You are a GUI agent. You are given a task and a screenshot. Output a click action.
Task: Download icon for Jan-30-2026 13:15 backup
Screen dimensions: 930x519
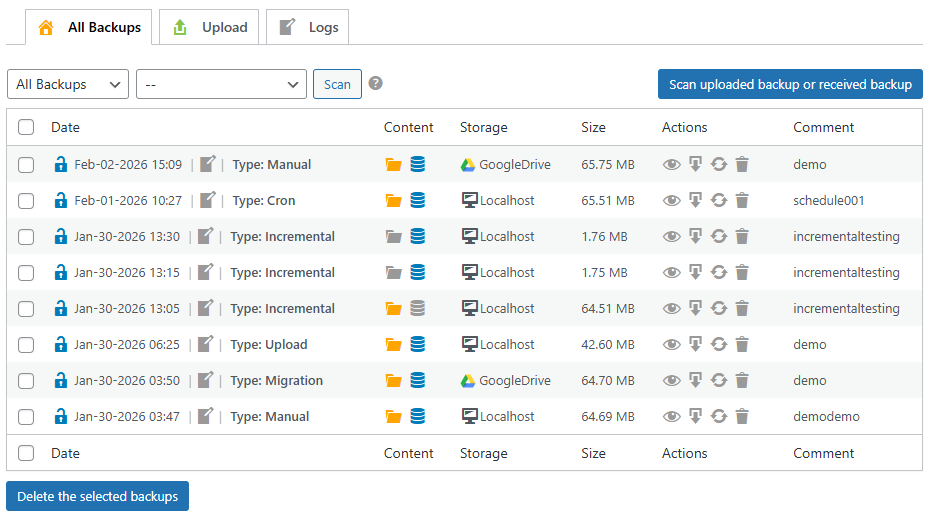point(695,272)
